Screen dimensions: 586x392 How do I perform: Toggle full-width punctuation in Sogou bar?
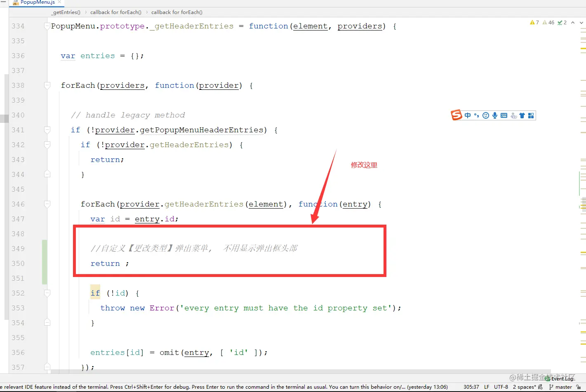(x=477, y=115)
